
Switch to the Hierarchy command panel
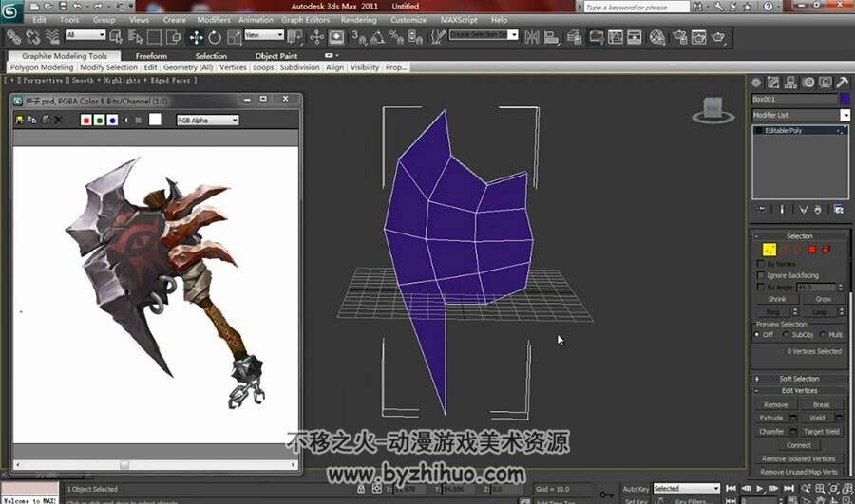[x=790, y=83]
